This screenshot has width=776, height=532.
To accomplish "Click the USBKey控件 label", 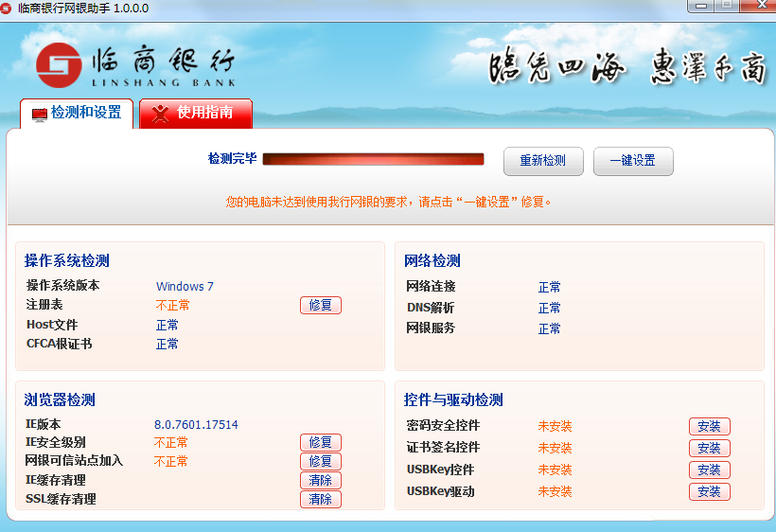I will [440, 470].
